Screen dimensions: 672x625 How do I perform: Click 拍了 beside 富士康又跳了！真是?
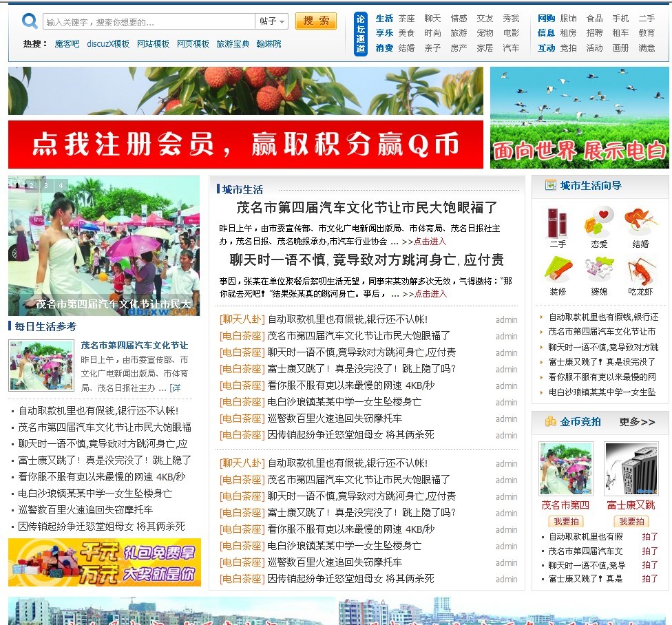click(650, 579)
